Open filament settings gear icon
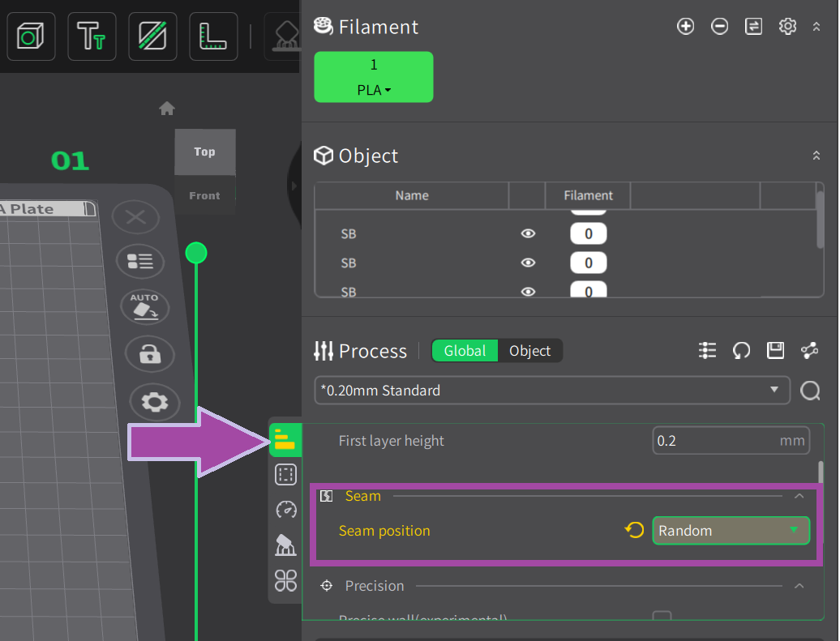The image size is (840, 641). tap(787, 27)
